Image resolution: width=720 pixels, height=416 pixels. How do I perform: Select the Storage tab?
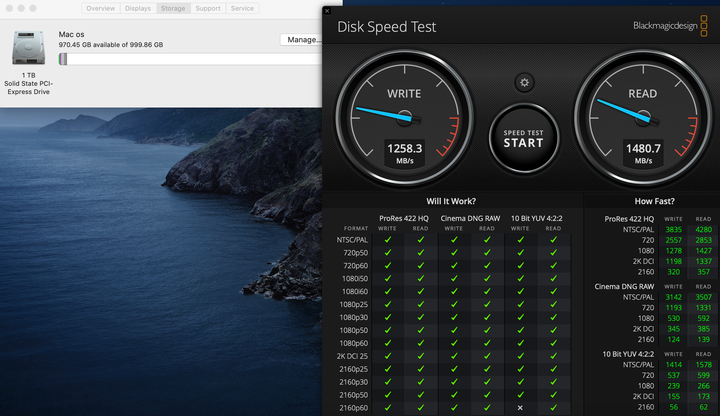point(173,8)
